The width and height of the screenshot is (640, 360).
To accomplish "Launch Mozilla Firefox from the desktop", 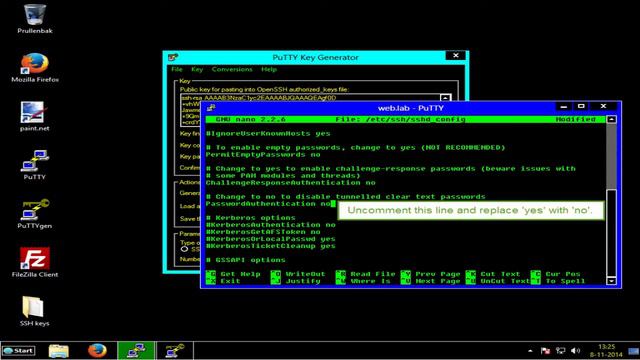I will point(35,68).
